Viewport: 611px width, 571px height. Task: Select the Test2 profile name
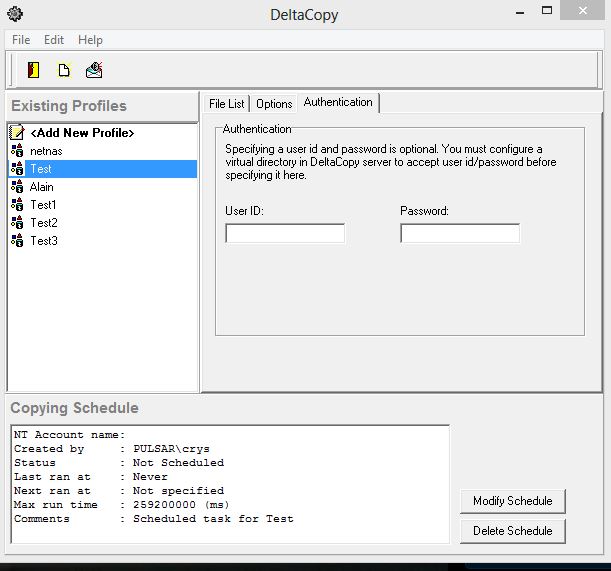(44, 223)
